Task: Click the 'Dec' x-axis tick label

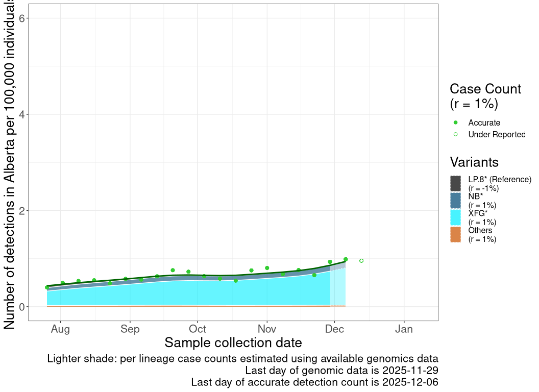Action: point(334,329)
